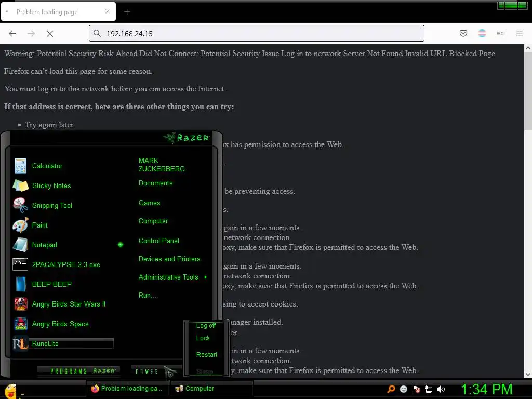
Task: Open Paint via its palette icon
Action: (20, 225)
